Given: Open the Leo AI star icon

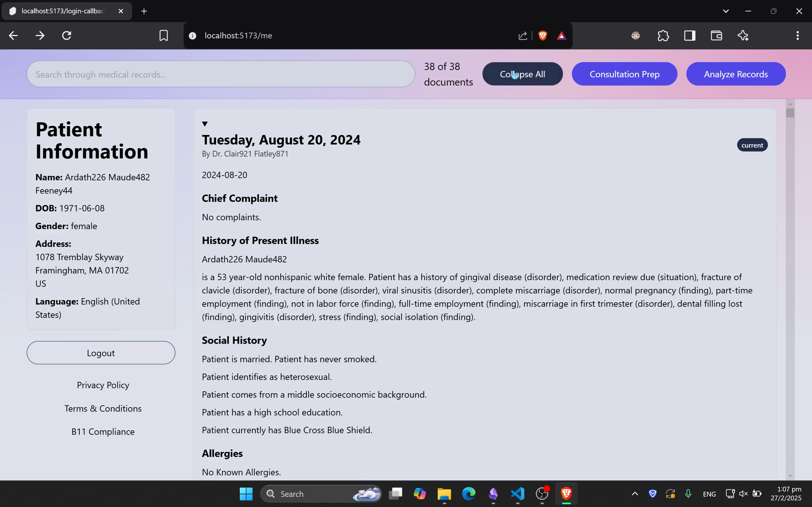Looking at the screenshot, I should [743, 35].
